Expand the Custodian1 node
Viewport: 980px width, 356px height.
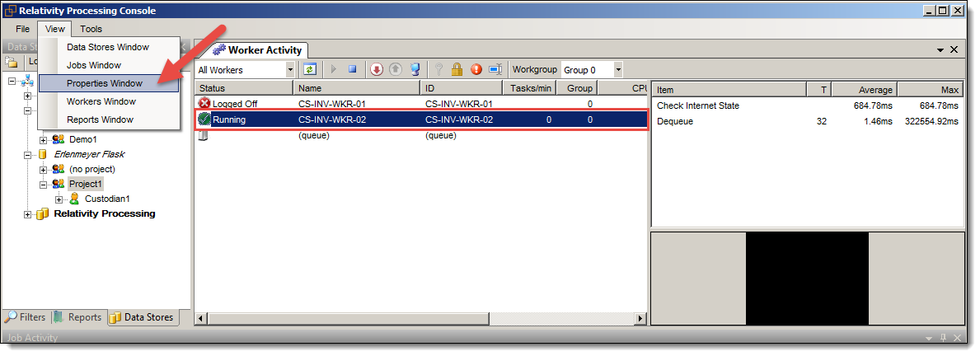coord(59,199)
